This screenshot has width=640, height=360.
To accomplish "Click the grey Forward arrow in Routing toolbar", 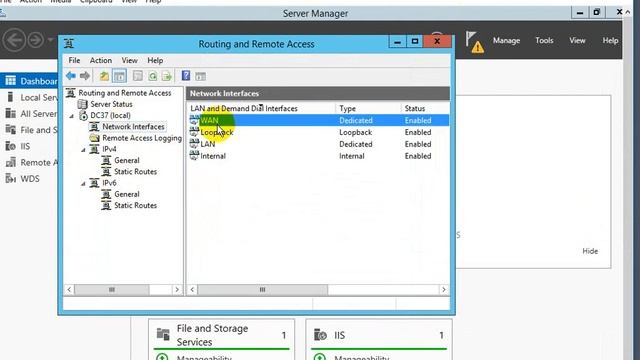I will click(84, 76).
